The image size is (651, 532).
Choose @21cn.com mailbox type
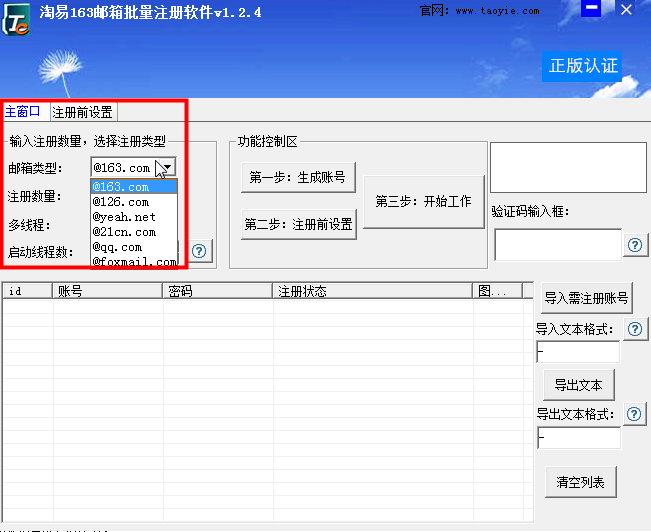pos(134,232)
